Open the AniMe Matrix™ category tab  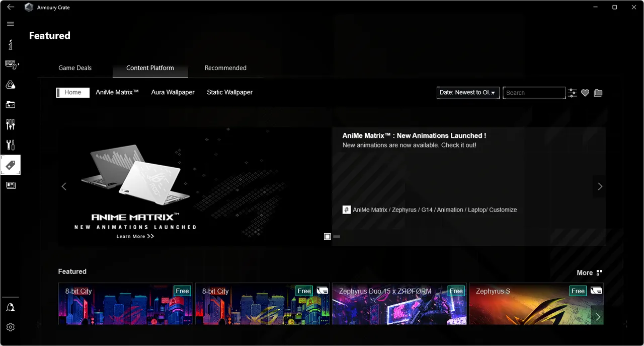(117, 93)
